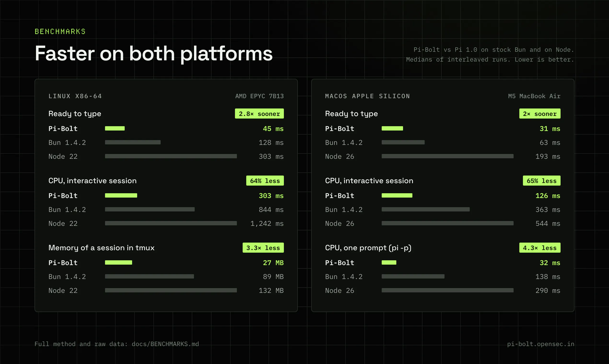Open the pi-bolt.opensec.in link

point(541,344)
